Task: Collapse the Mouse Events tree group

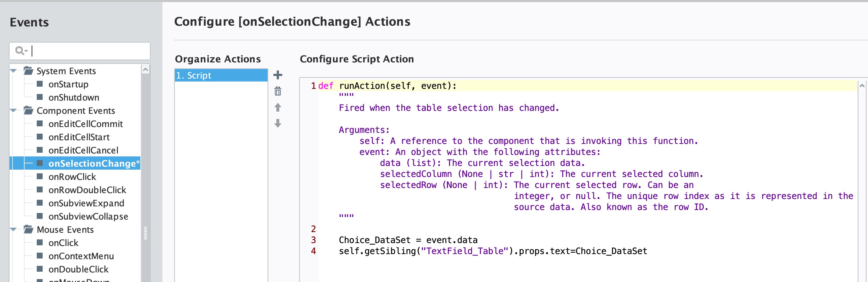Action: point(14,229)
